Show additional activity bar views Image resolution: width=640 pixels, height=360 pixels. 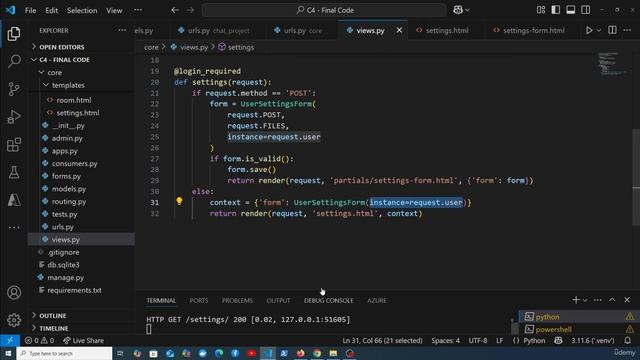14,227
